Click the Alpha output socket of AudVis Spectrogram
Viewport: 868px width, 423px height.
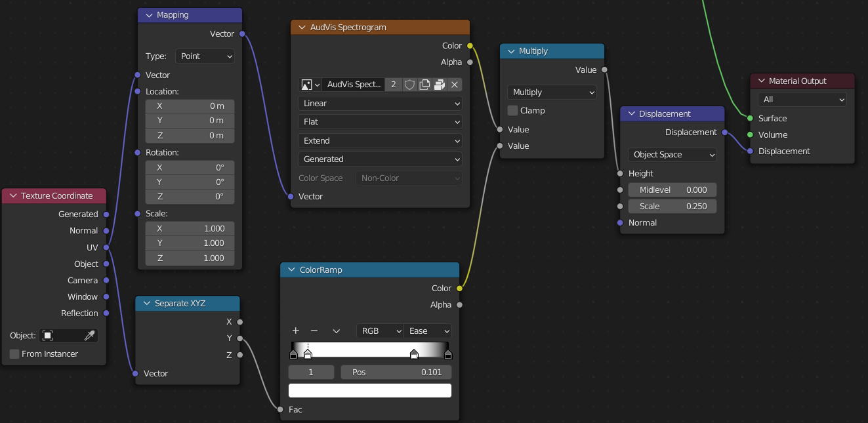tap(470, 62)
